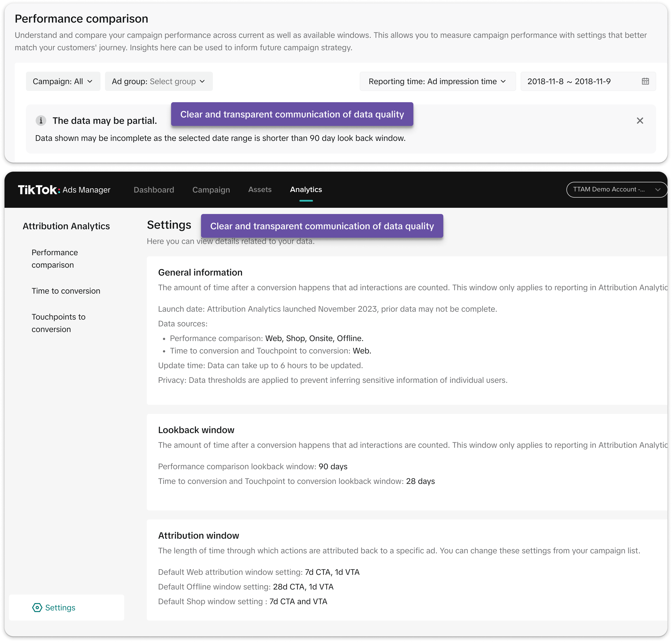Screen dimensions: 672x642
Task: Expand the Ad group Select group dropdown
Action: (x=158, y=81)
